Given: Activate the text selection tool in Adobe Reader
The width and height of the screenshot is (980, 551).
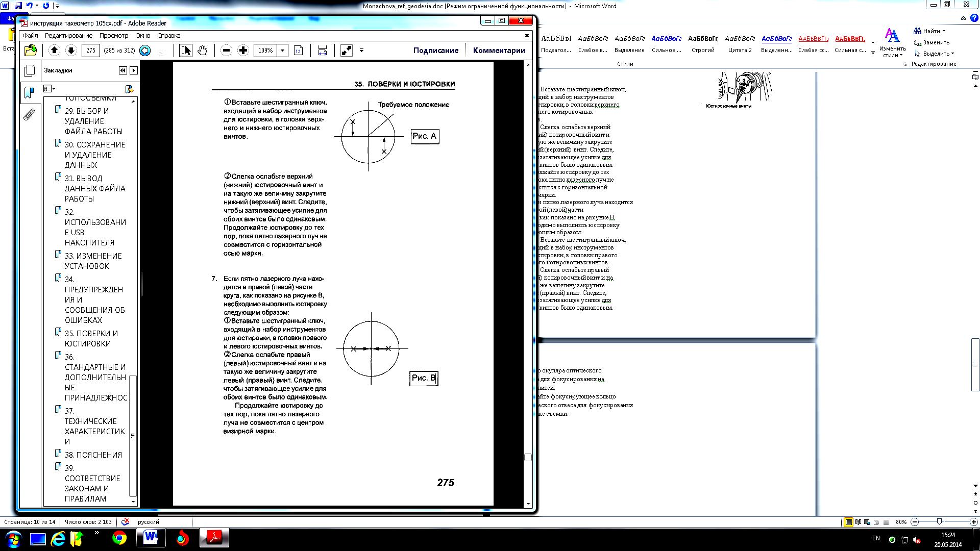Looking at the screenshot, I should click(x=186, y=50).
